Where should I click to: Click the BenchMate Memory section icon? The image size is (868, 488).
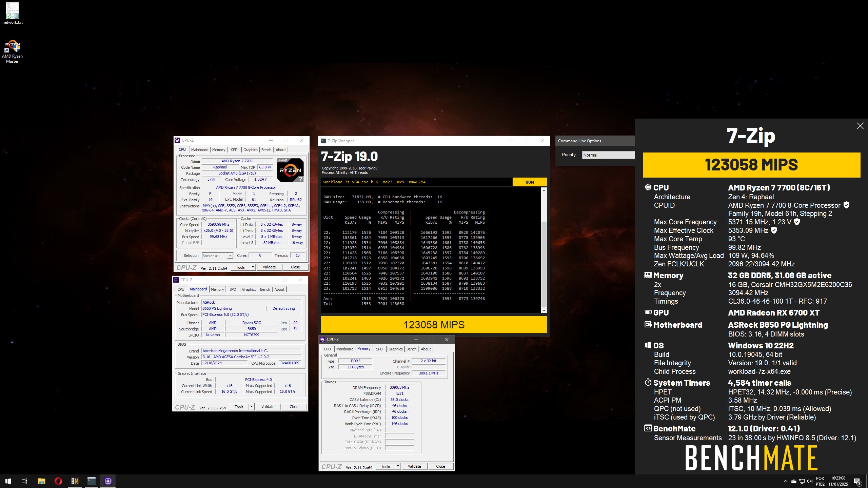[x=648, y=275]
